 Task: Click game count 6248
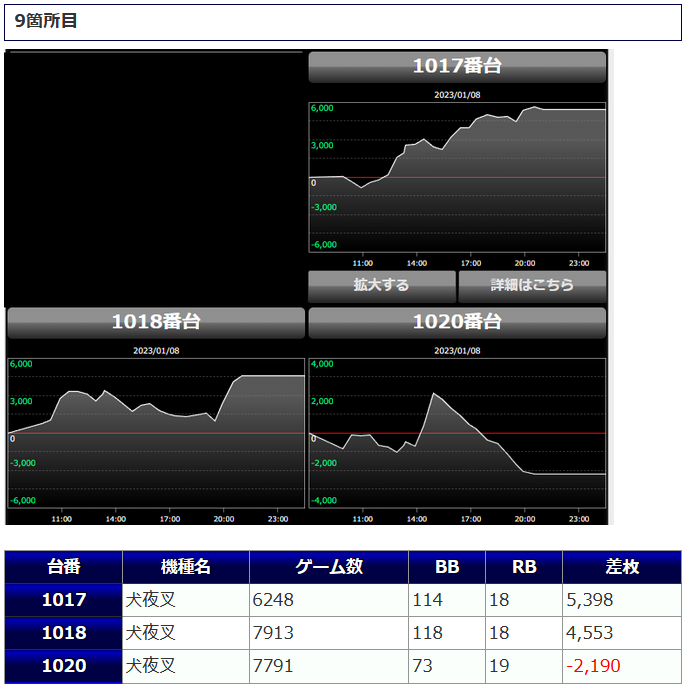[273, 600]
